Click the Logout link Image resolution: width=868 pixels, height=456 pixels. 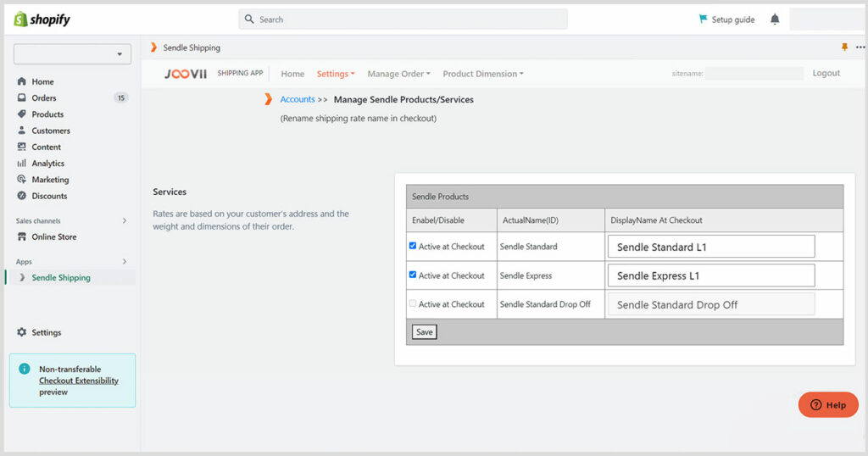click(826, 73)
